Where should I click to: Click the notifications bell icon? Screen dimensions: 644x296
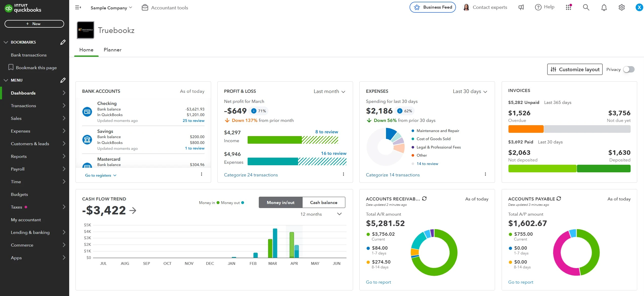tap(604, 8)
